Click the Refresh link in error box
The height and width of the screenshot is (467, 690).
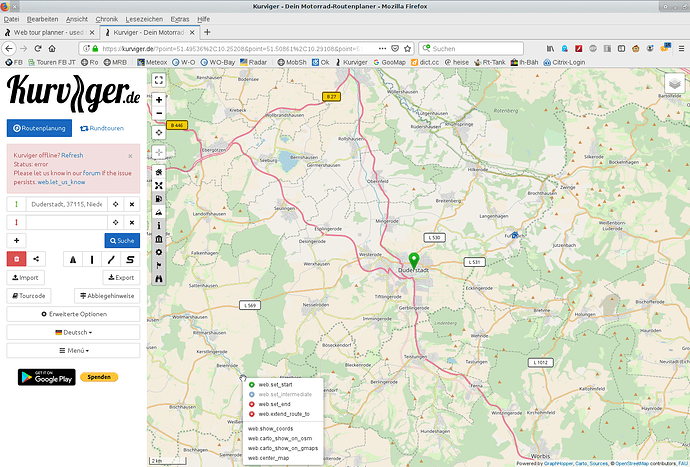tap(72, 155)
